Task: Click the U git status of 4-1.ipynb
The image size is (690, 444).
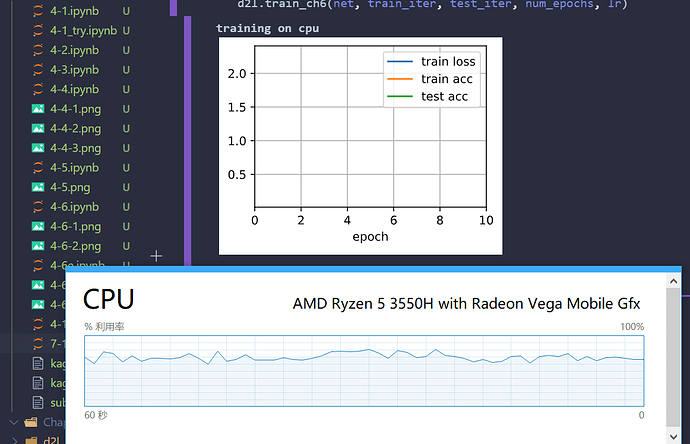Action: (126, 12)
